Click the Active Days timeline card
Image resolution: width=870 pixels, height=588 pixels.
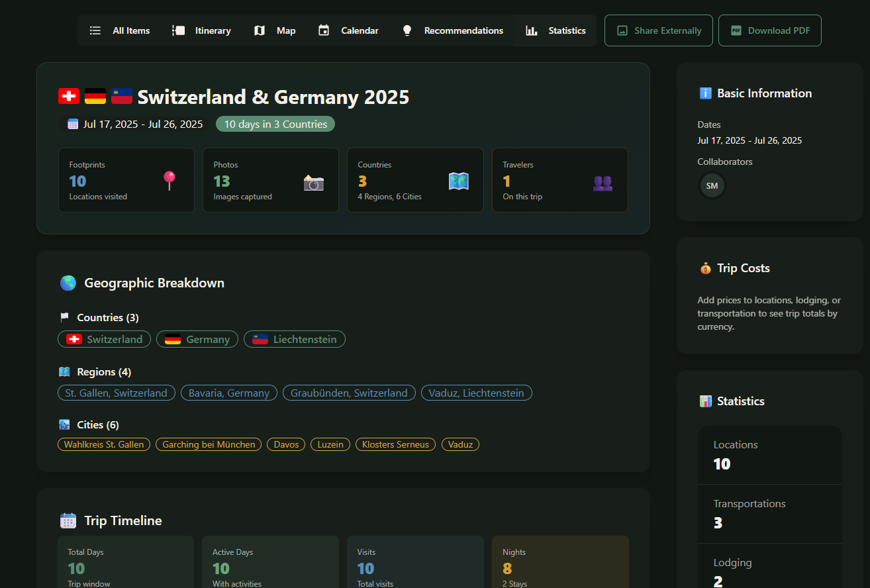point(270,562)
